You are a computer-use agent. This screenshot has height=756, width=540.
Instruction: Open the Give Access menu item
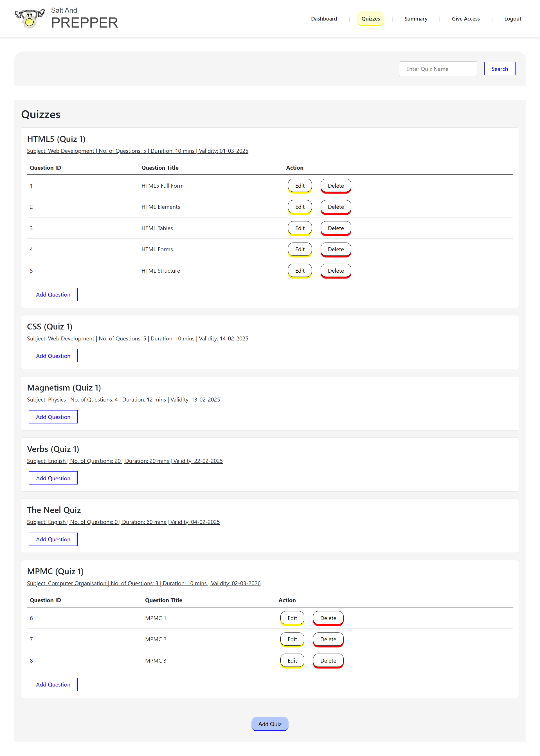[x=465, y=19]
